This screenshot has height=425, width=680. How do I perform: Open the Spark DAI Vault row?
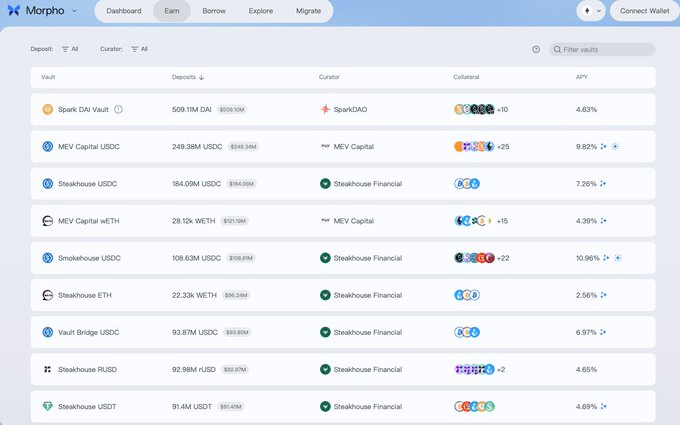coord(343,109)
